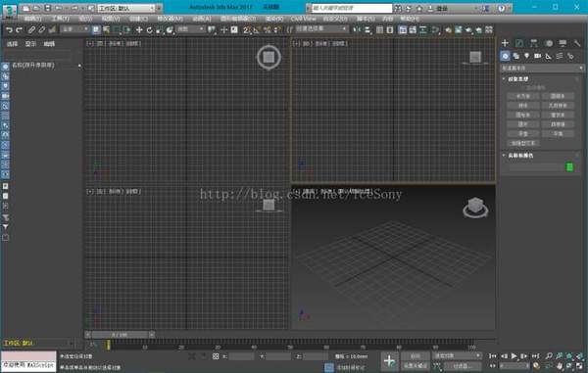Open the workspace dropdown in title bar

[x=126, y=8]
